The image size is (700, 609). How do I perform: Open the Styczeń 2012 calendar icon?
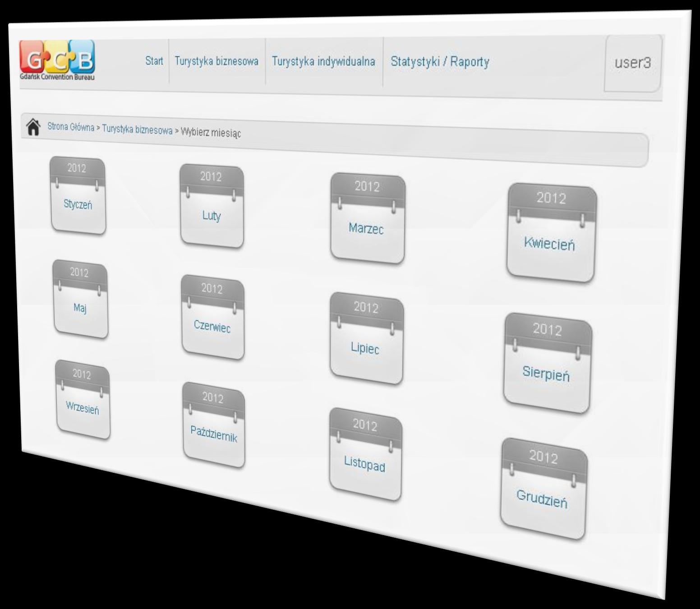tap(78, 196)
